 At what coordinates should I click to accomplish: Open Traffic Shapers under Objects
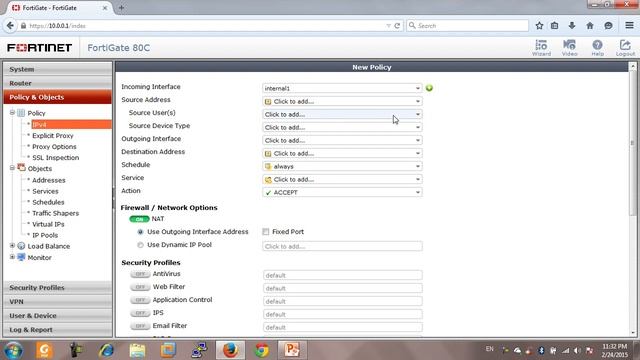(x=56, y=213)
